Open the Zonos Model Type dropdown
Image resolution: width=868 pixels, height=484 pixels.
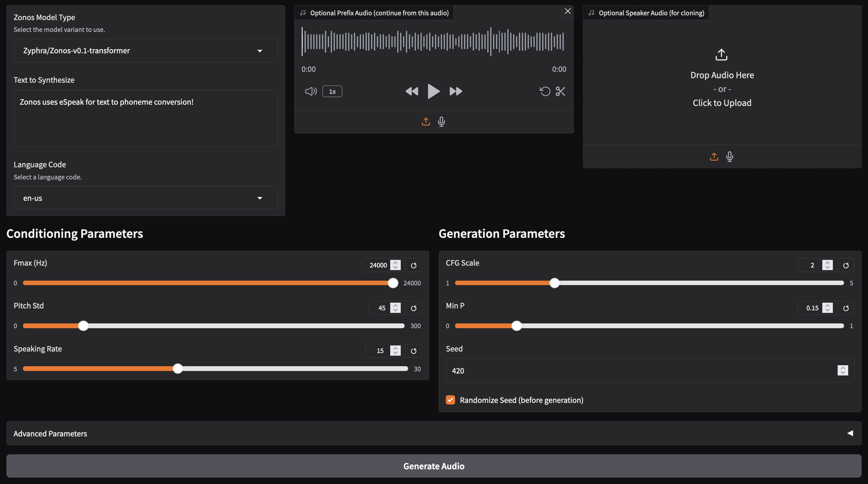point(145,50)
